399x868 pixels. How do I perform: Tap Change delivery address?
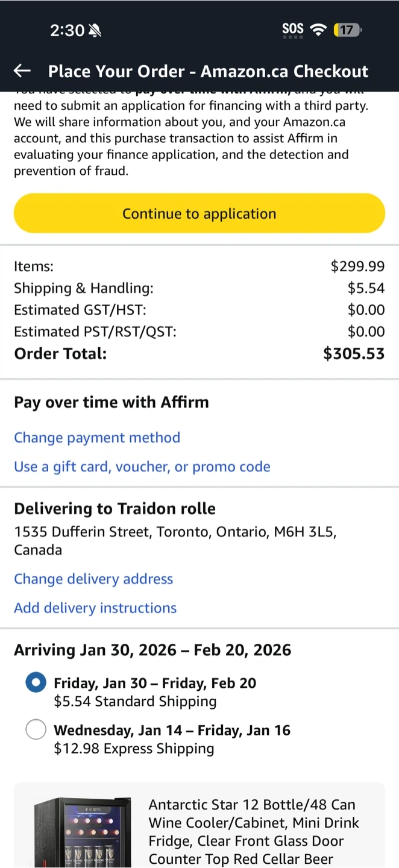click(x=93, y=579)
